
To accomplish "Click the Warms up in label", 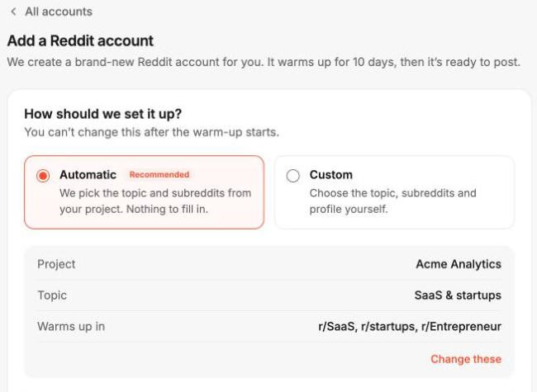I will (x=71, y=326).
